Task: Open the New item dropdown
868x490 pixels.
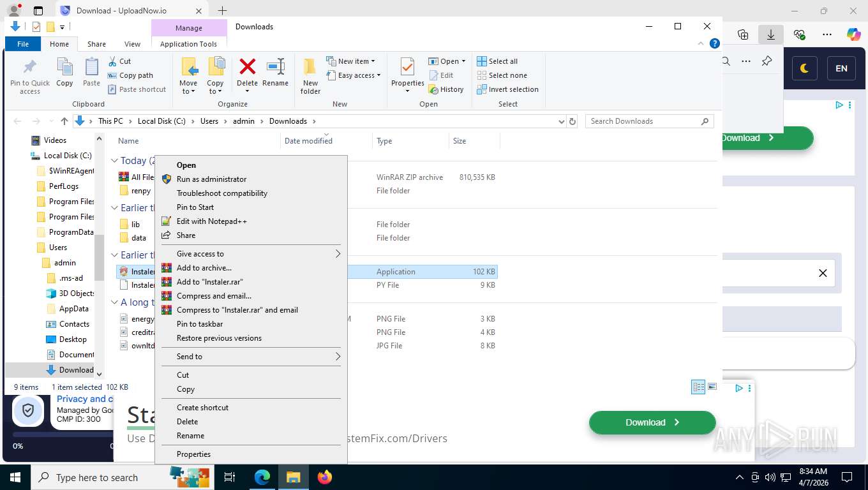Action: pos(350,61)
